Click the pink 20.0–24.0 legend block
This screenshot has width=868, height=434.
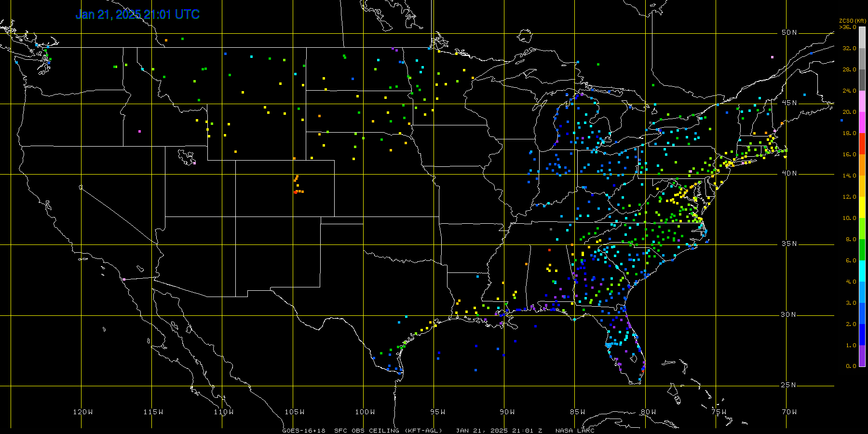pos(862,101)
